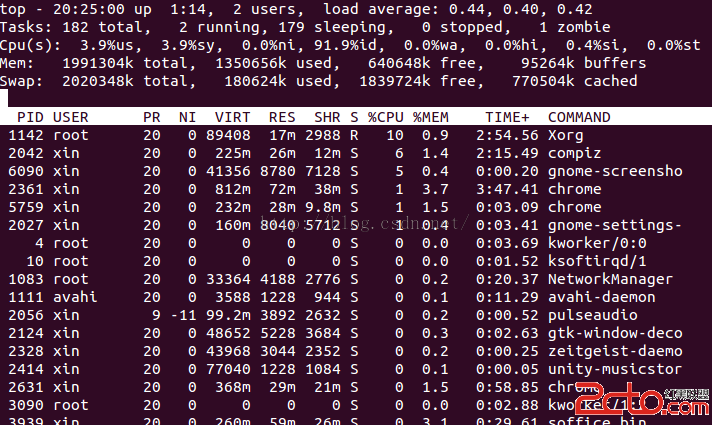Viewport: 712px width, 425px height.
Task: Select the %CPU column header
Action: (x=386, y=117)
